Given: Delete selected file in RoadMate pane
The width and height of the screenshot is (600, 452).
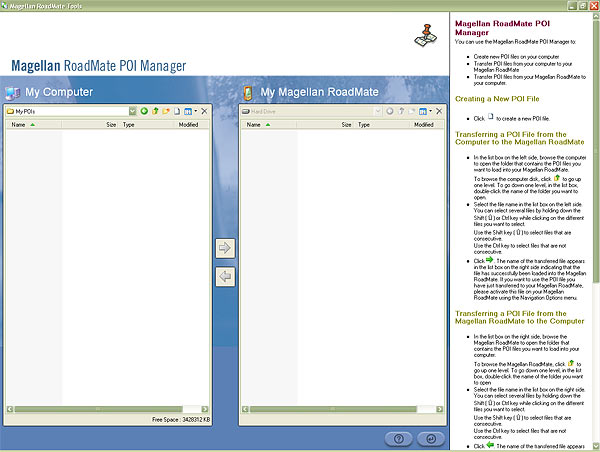Looking at the screenshot, I should click(439, 111).
